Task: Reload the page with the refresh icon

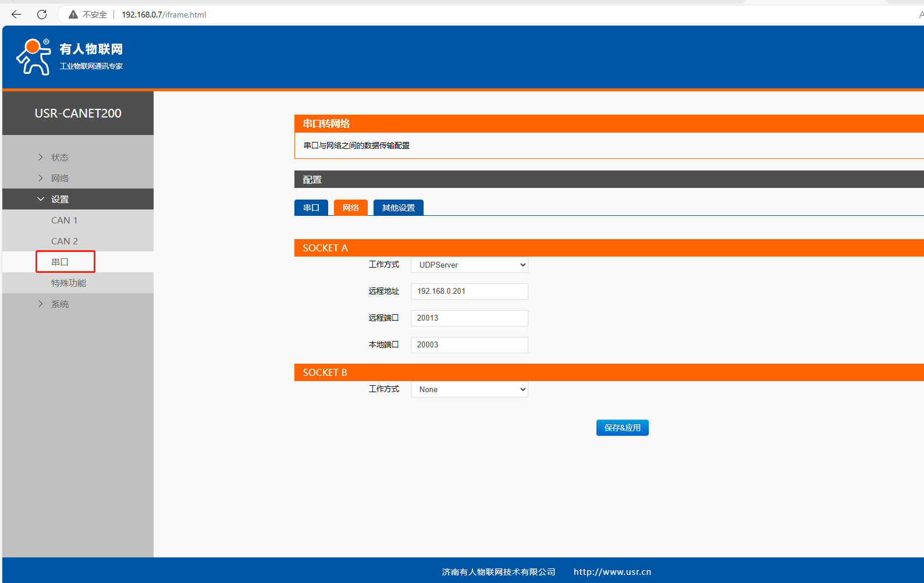Action: point(42,15)
